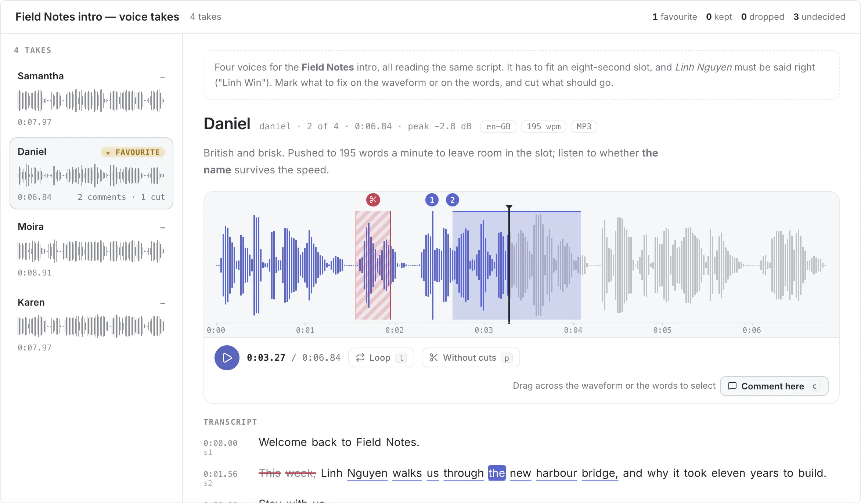Click the '3 undecided' counter
861x504 pixels.
pyautogui.click(x=819, y=17)
